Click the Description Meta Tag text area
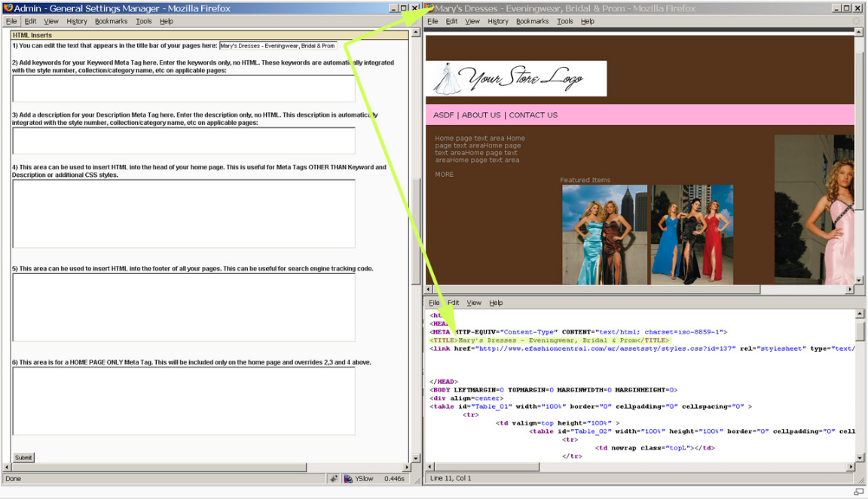 pos(184,141)
